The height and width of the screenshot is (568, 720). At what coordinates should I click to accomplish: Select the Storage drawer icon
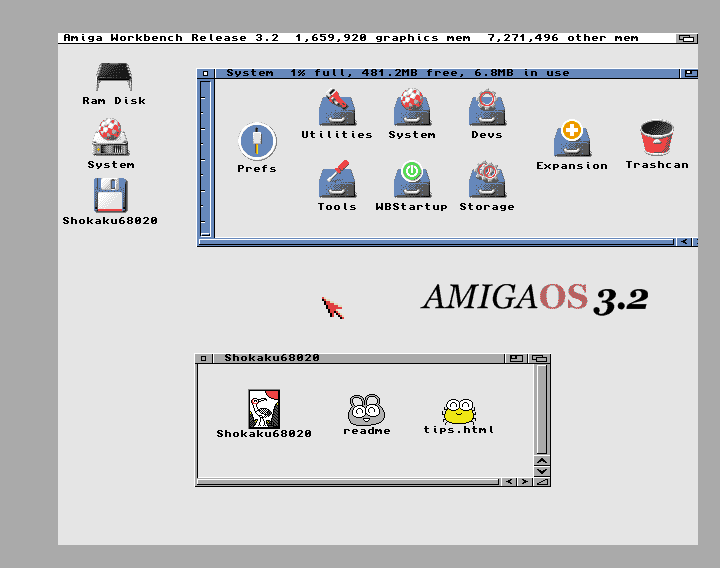pos(487,186)
